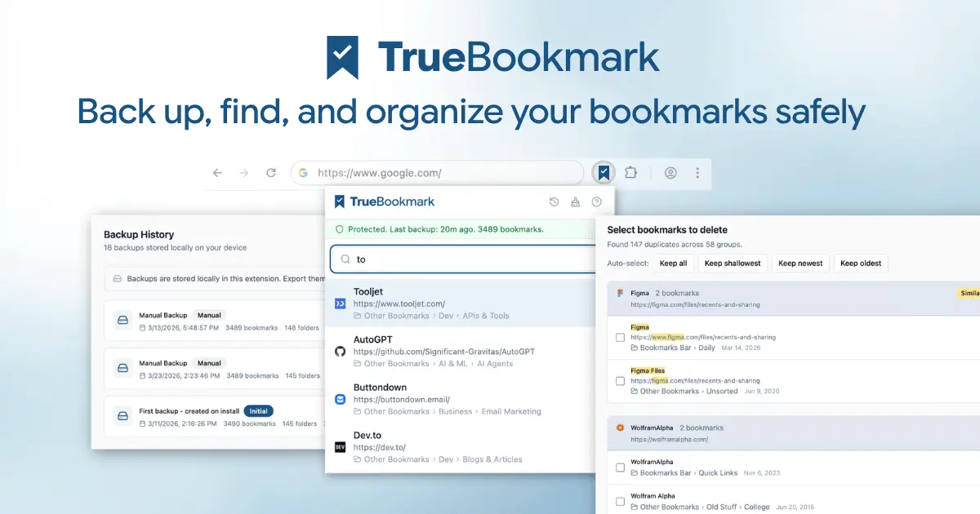Click the green Protected shield icon
Image resolution: width=980 pixels, height=514 pixels.
pos(340,229)
